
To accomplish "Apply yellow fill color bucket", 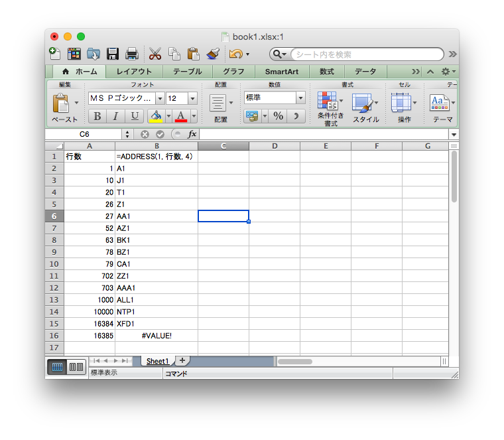I will pyautogui.click(x=156, y=116).
